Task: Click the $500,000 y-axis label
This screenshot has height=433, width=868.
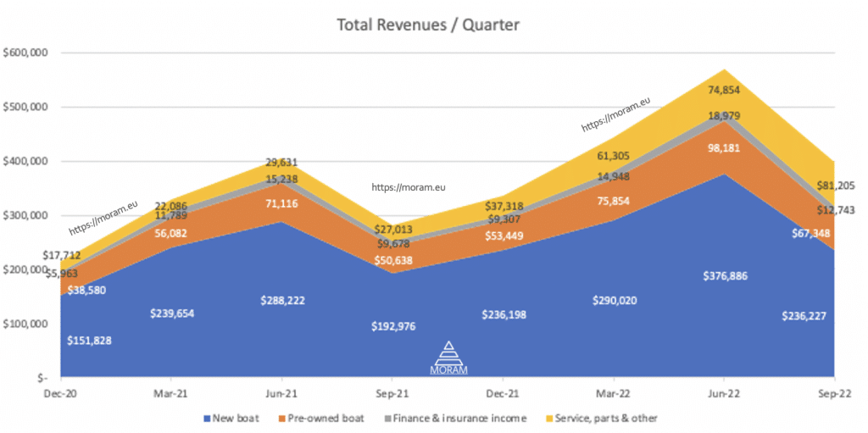Action: click(25, 108)
